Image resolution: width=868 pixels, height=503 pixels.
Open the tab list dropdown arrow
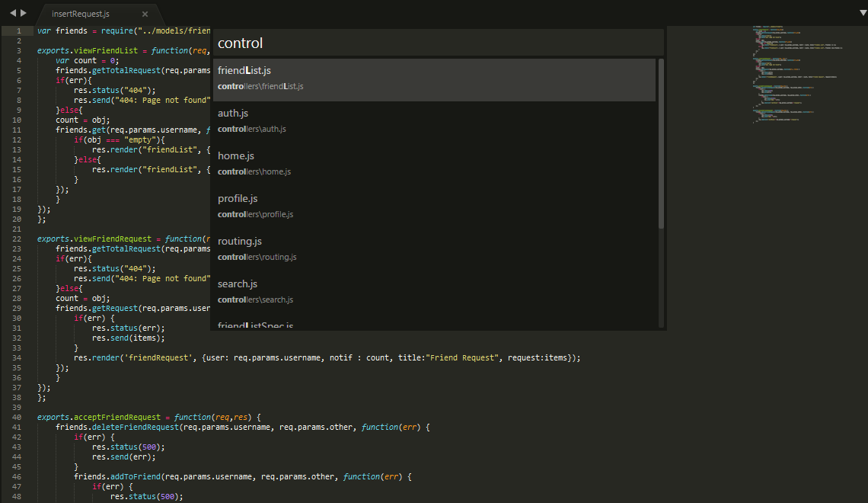coord(863,13)
